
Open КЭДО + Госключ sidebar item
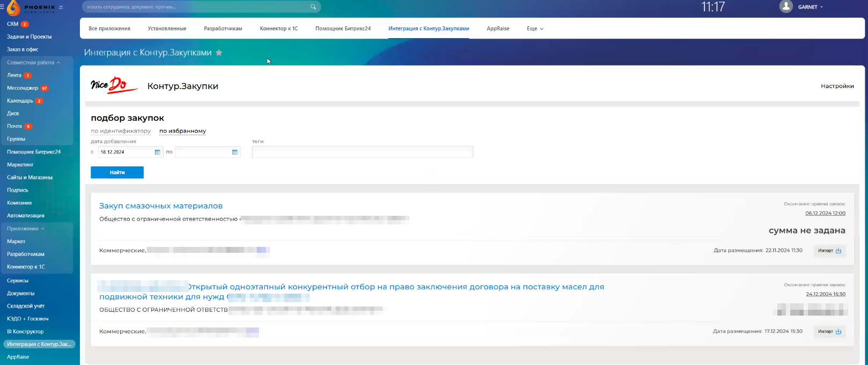(x=27, y=319)
